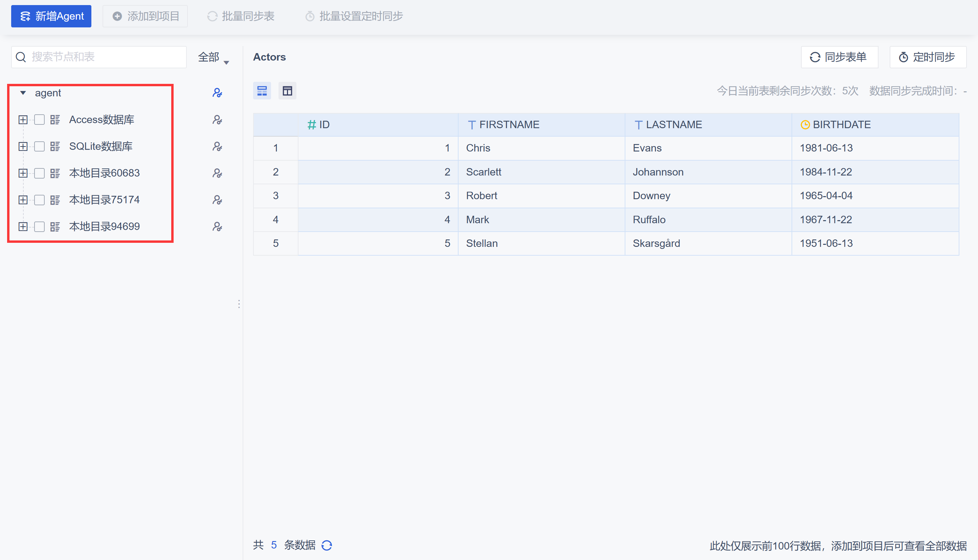The image size is (978, 560).
Task: Click the permission icon next to Access数据库
Action: pyautogui.click(x=217, y=120)
